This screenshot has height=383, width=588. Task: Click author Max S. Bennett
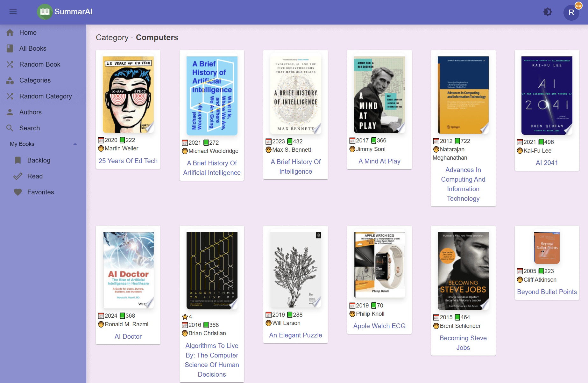(x=292, y=150)
